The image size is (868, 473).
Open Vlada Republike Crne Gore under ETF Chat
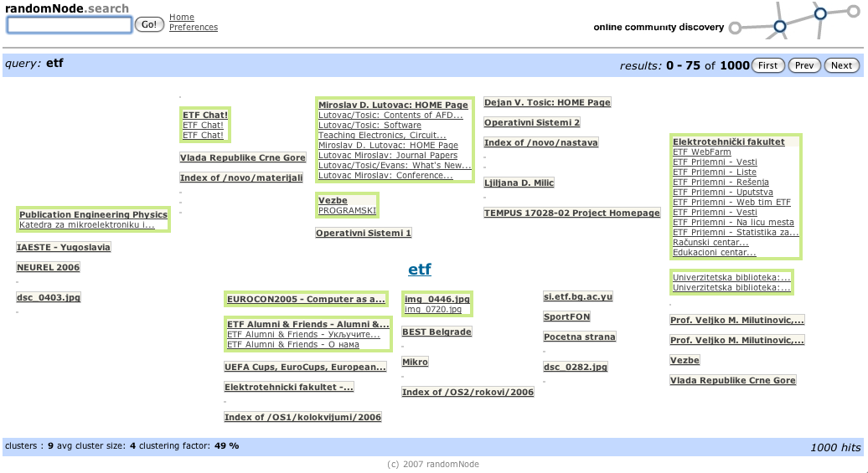(242, 157)
